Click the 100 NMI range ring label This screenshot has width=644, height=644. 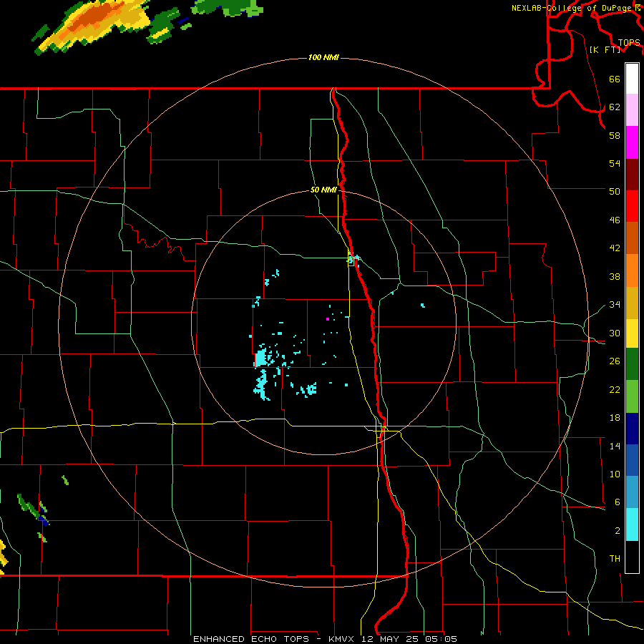click(323, 57)
